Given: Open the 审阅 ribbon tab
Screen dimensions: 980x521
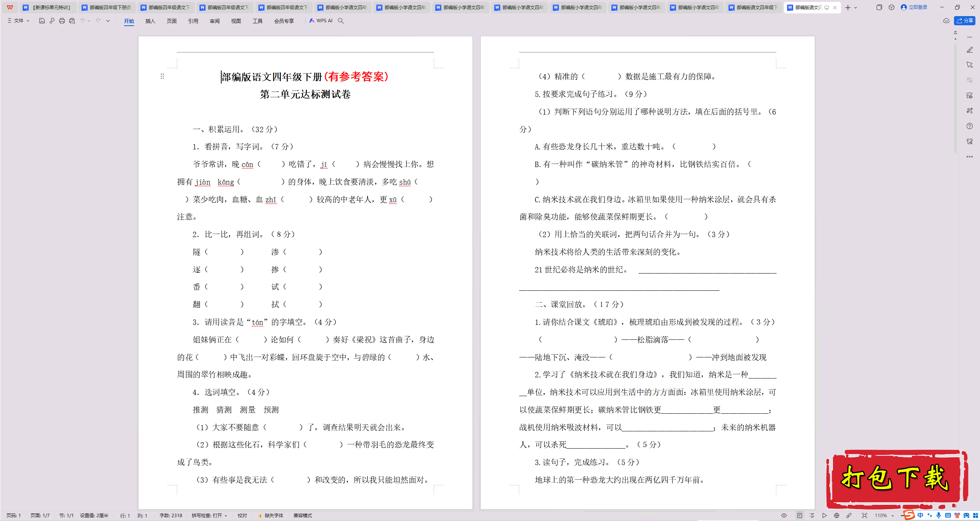Looking at the screenshot, I should point(215,21).
